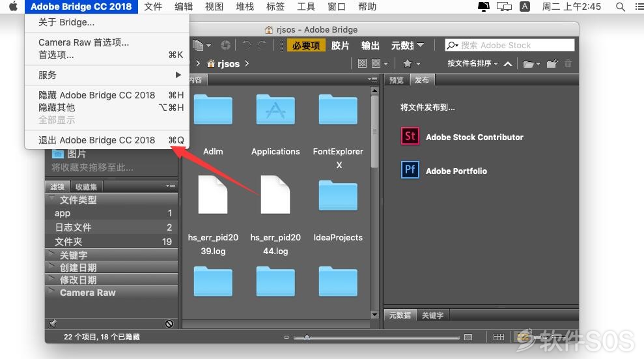The image size is (644, 359).
Task: Click the search magnifier dropdown icon
Action: (453, 45)
